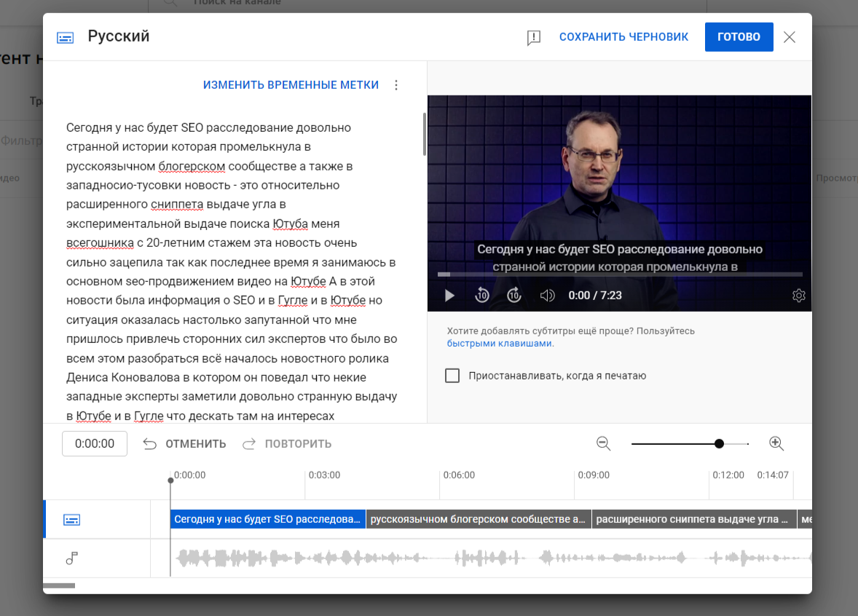Select the first subtitle segment in the timeline
The height and width of the screenshot is (616, 858).
tap(268, 518)
